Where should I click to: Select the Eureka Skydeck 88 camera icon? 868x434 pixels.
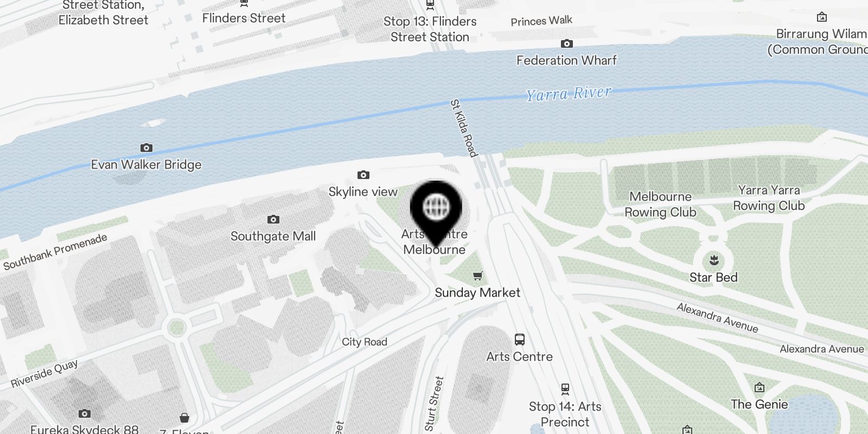[x=84, y=413]
